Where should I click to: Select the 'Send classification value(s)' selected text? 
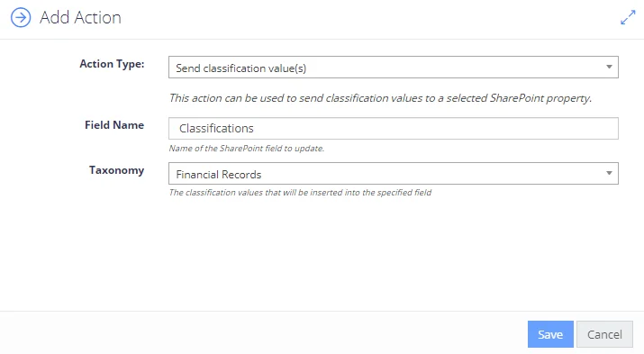[x=241, y=68]
